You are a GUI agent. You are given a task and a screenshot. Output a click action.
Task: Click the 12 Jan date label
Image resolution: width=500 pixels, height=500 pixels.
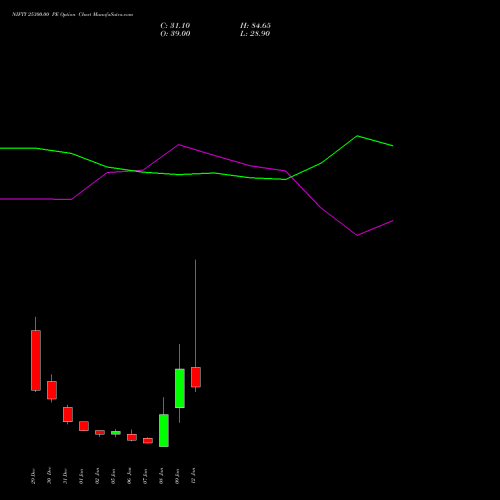[193, 476]
